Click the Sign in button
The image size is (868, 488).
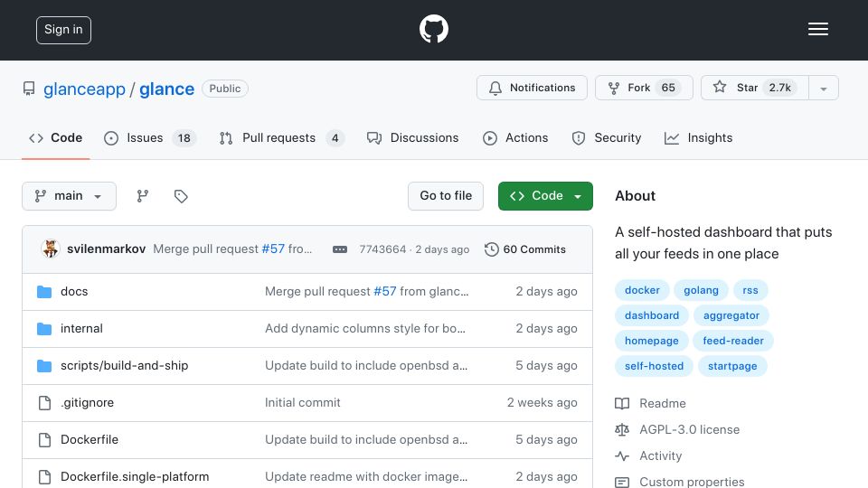pyautogui.click(x=63, y=30)
